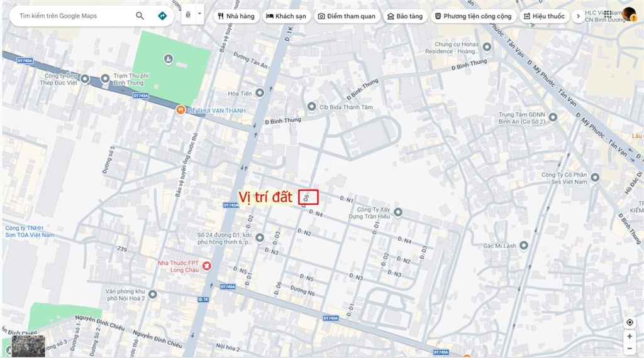
Task: Open the Clb Bida Thành Tâm marker
Action: tap(311, 107)
